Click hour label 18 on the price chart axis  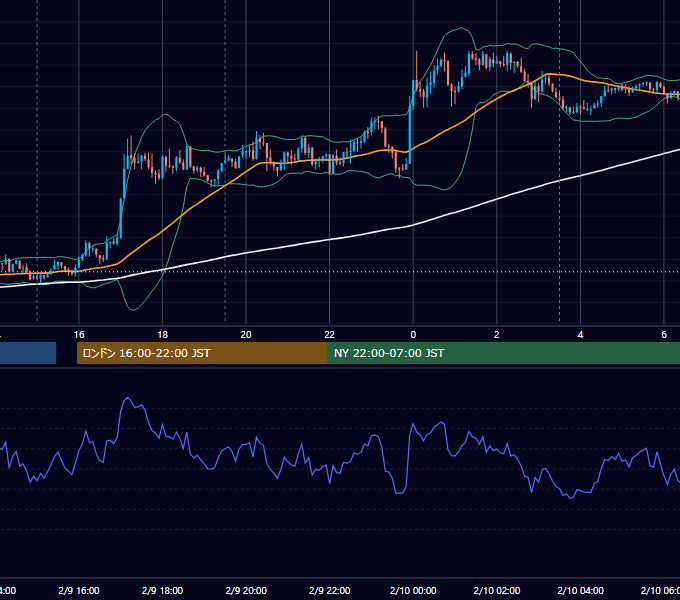[x=163, y=335]
